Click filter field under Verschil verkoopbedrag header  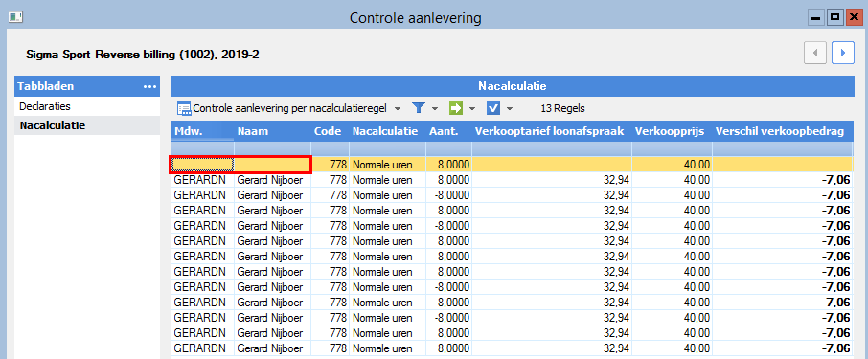(782, 148)
